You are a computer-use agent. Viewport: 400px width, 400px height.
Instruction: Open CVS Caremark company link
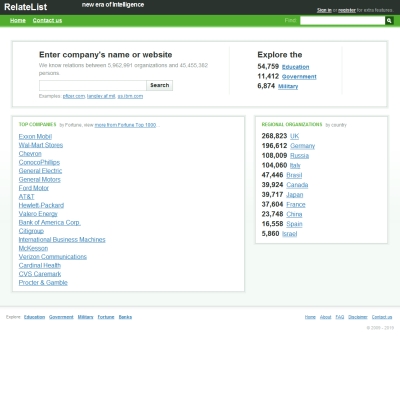(40, 274)
